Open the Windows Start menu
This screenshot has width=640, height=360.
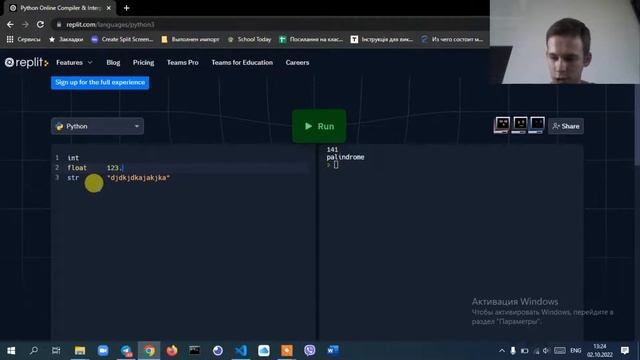pyautogui.click(x=11, y=350)
